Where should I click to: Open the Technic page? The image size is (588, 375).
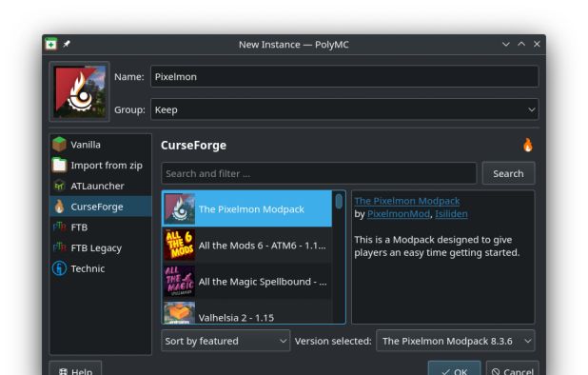click(101, 268)
